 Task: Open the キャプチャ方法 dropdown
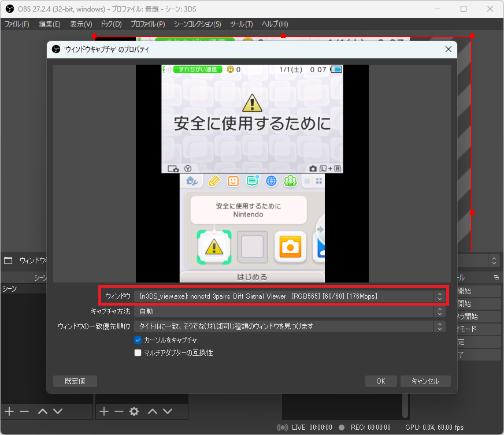(290, 311)
